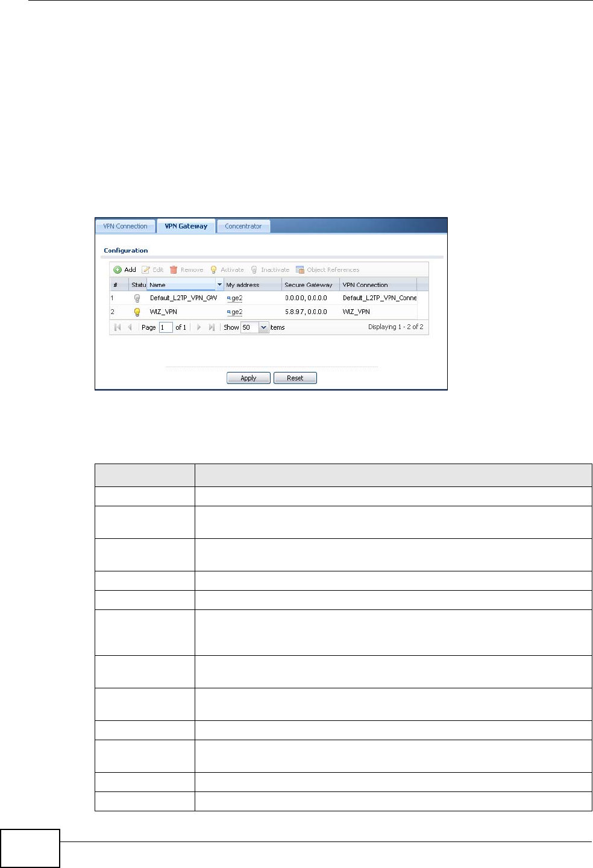
Task: Click the Reset button
Action: pos(295,378)
